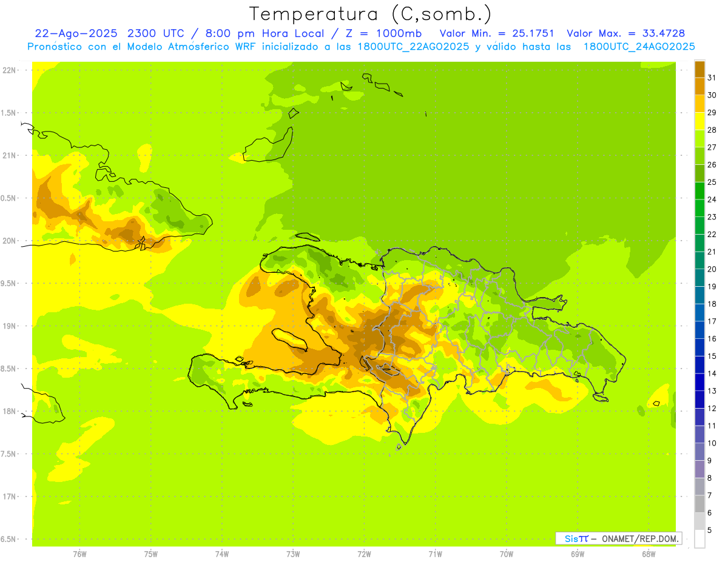The height and width of the screenshot is (562, 728).
Task: Click the latitude label '17N'
Action: click(9, 497)
